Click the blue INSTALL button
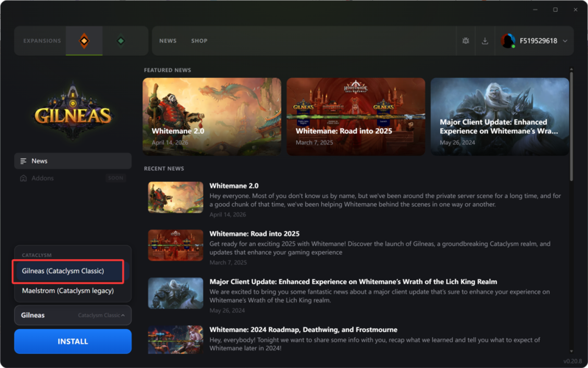Image resolution: width=588 pixels, height=368 pixels. (73, 342)
